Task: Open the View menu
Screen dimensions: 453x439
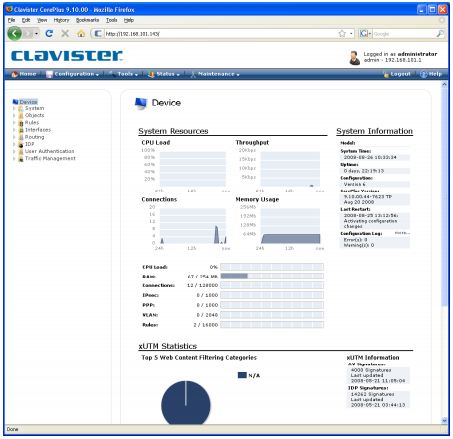Action: tap(42, 20)
